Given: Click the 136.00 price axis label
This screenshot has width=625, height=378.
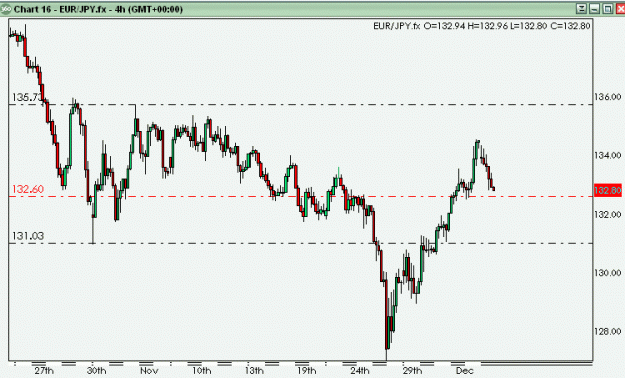Looking at the screenshot, I should (607, 97).
